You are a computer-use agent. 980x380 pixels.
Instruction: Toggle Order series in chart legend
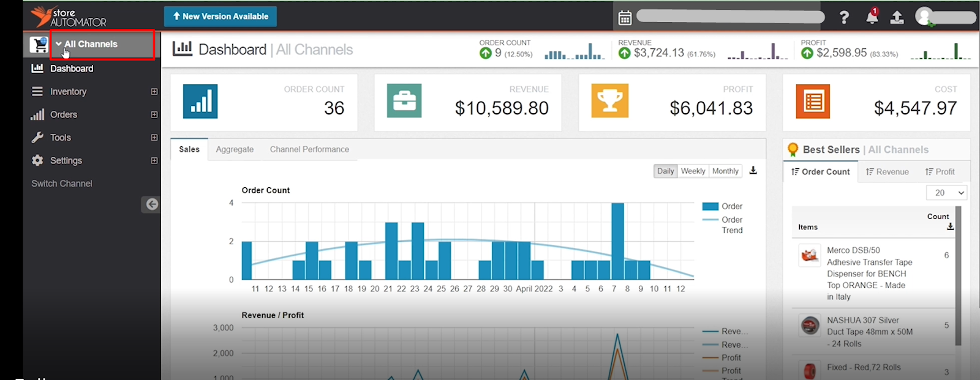pyautogui.click(x=723, y=206)
